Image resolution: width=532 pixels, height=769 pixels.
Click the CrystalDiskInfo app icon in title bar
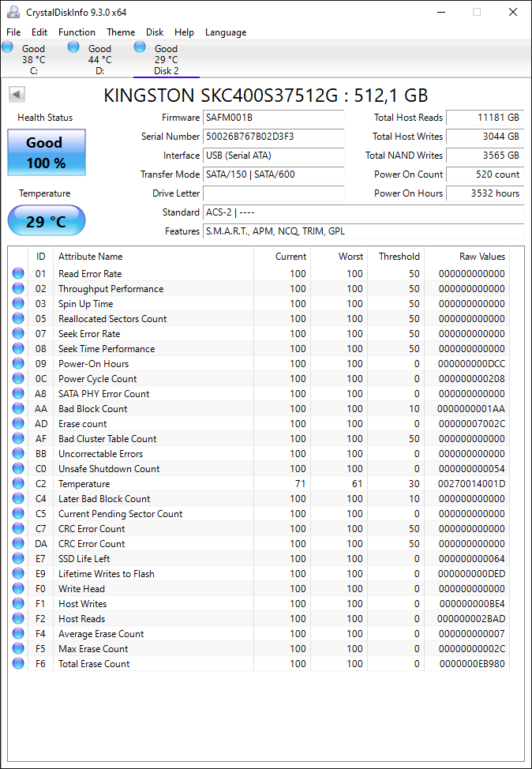point(13,13)
